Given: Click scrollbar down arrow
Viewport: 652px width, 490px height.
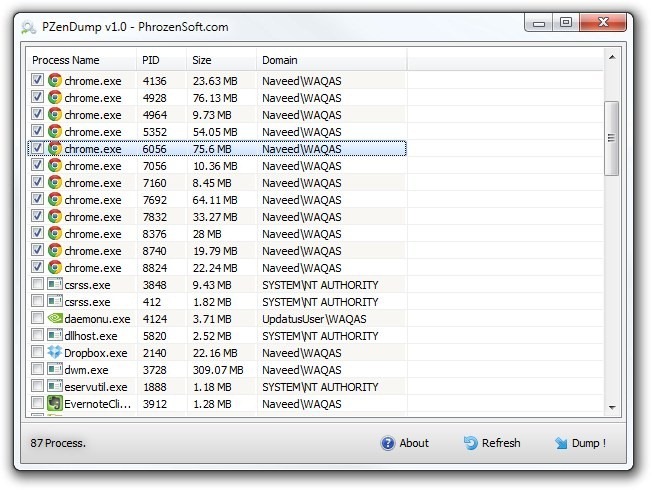Looking at the screenshot, I should [x=612, y=408].
